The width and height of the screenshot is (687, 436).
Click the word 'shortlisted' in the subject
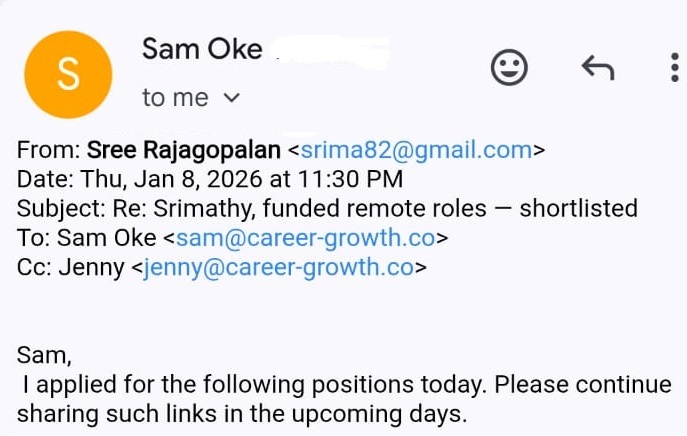click(x=578, y=209)
